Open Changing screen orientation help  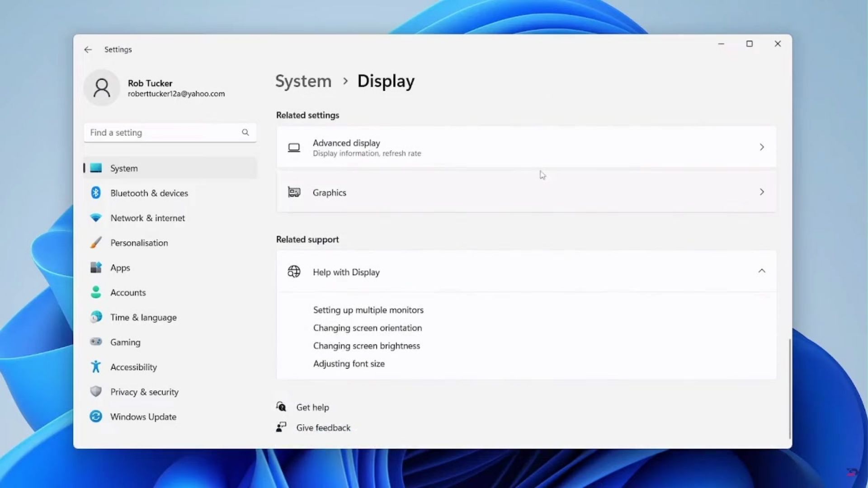(x=368, y=328)
